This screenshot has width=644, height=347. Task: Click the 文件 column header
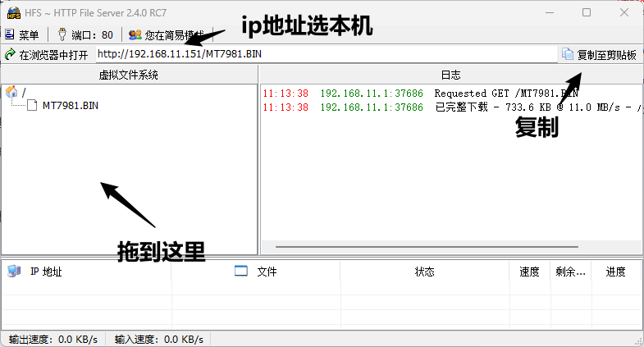click(267, 272)
